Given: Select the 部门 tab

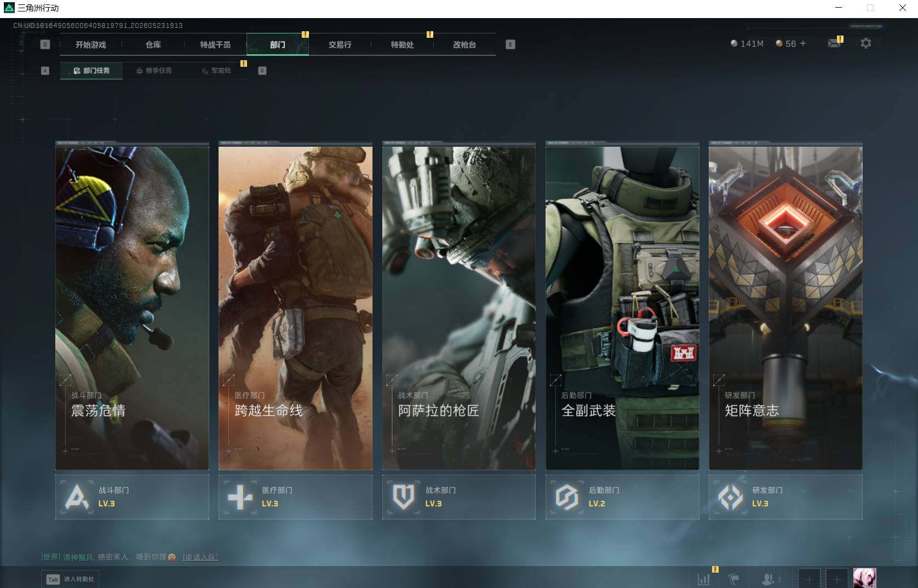Looking at the screenshot, I should click(278, 44).
